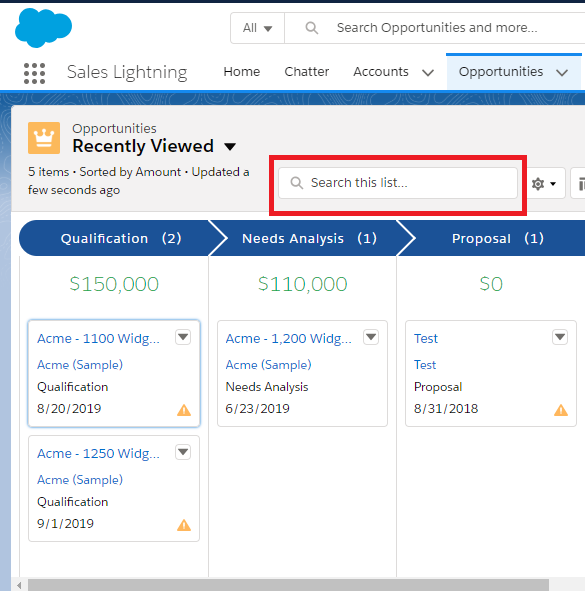Open the All search scope dropdown
585x591 pixels.
pyautogui.click(x=257, y=28)
